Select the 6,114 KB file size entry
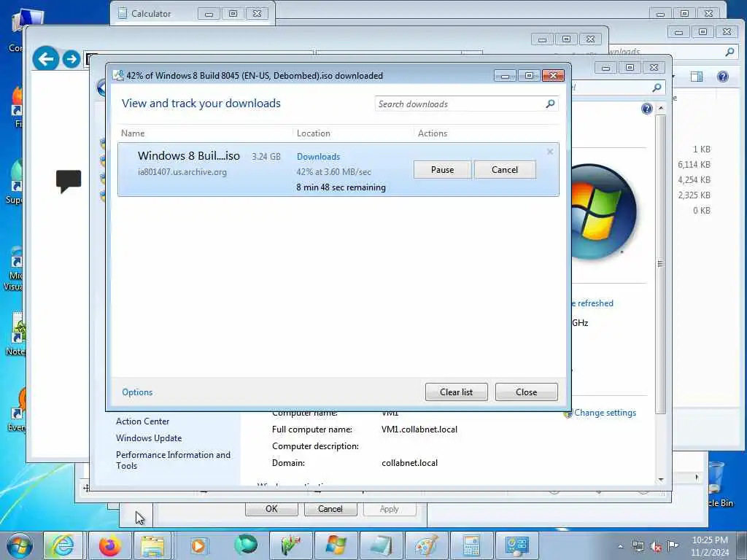747x560 pixels. pyautogui.click(x=694, y=165)
